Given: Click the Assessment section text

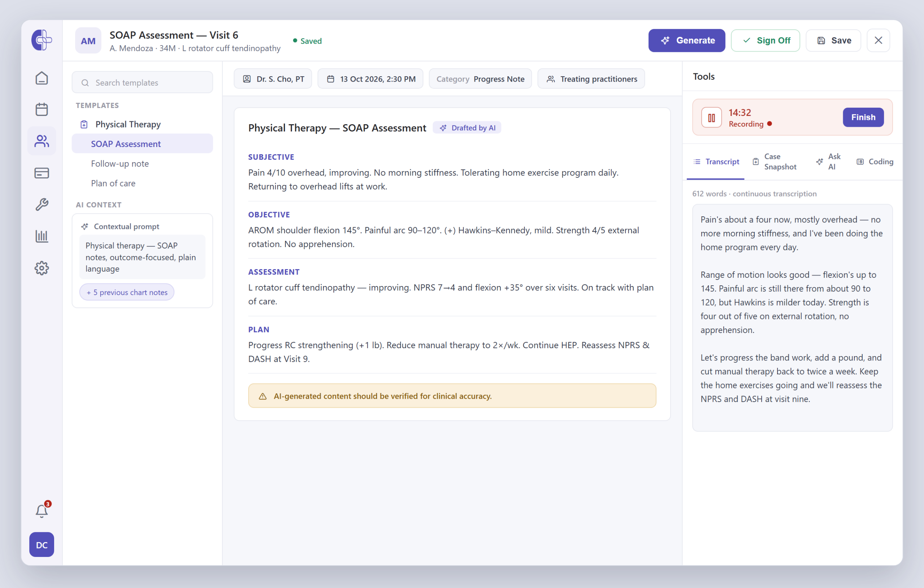Looking at the screenshot, I should (x=452, y=294).
